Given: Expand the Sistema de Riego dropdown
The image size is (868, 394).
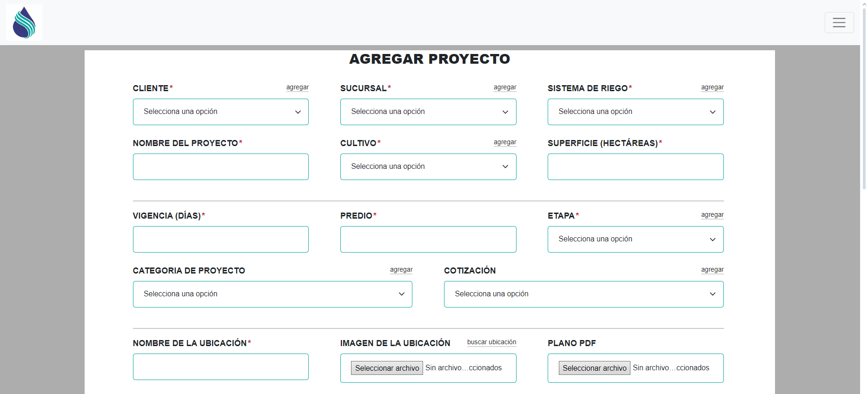Looking at the screenshot, I should pyautogui.click(x=635, y=112).
